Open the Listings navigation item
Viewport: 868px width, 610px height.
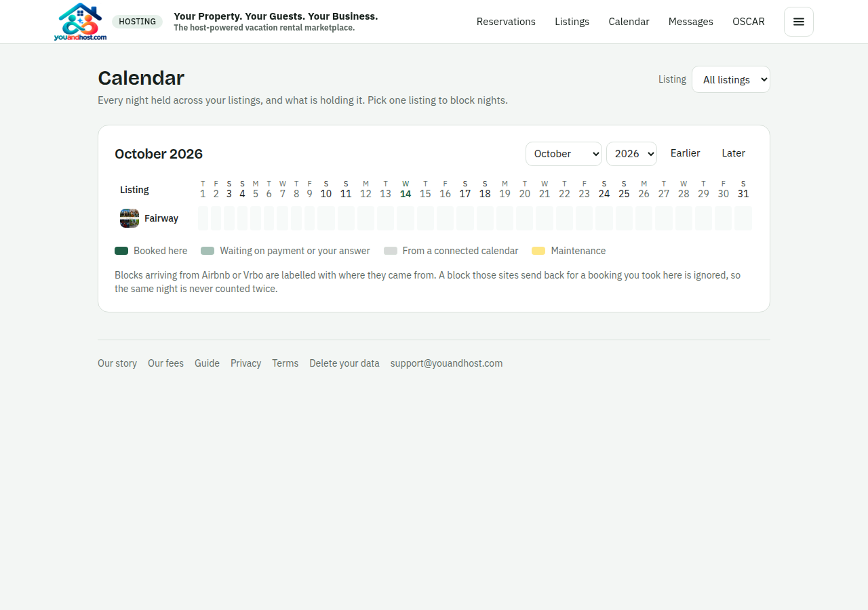click(572, 22)
